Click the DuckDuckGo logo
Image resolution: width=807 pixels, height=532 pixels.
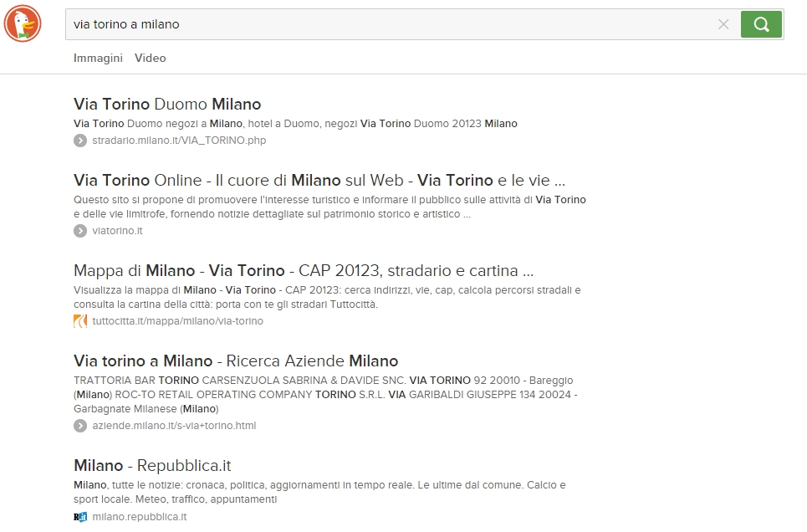tap(22, 23)
